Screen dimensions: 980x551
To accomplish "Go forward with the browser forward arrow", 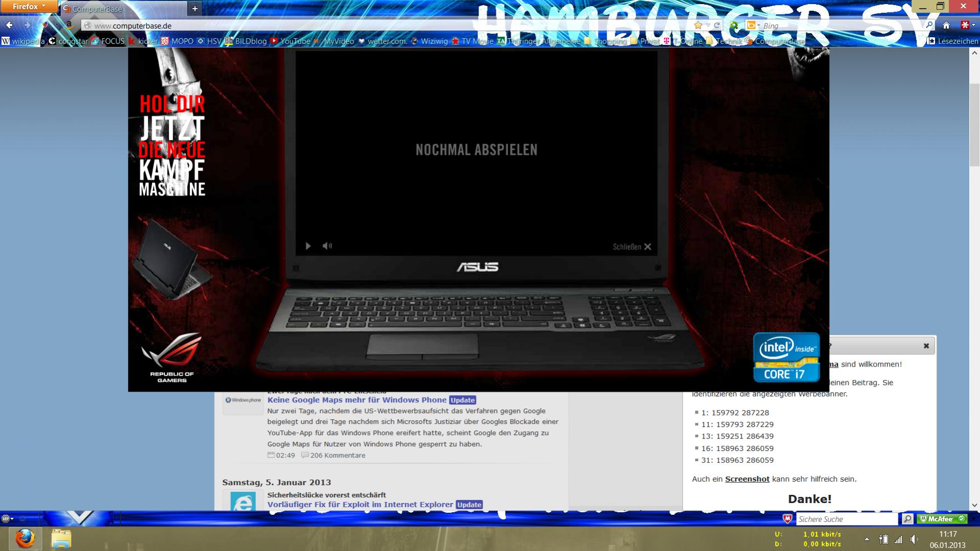I will [x=28, y=25].
